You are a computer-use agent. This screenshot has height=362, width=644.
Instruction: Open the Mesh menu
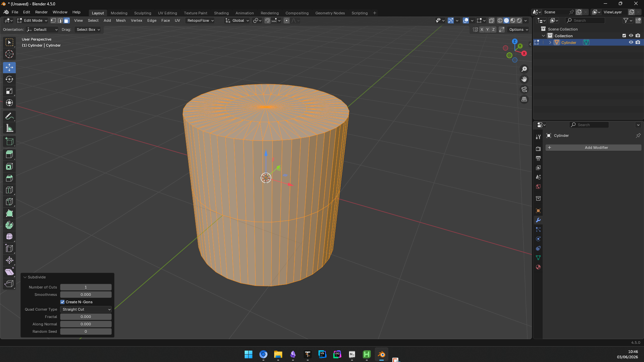click(121, 20)
